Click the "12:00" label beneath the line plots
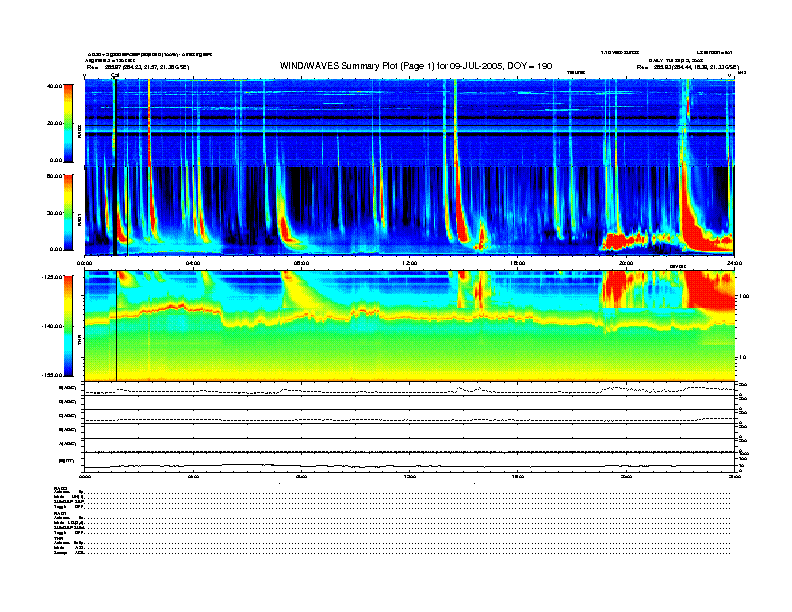This screenshot has height=612, width=792. [x=409, y=476]
